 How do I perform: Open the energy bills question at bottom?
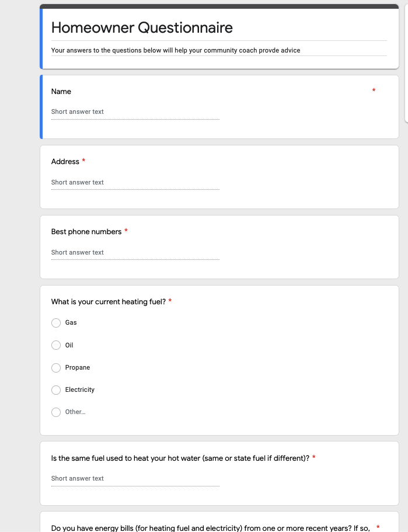coord(210,528)
